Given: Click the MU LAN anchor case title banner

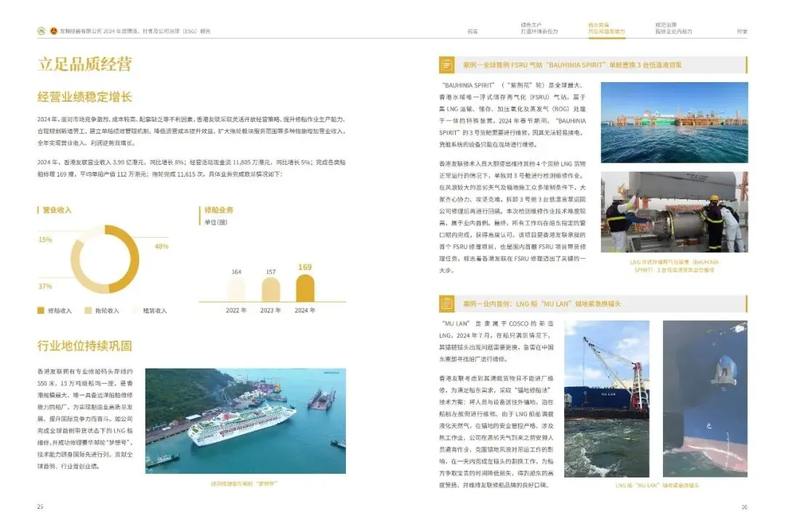Looking at the screenshot, I should click(593, 304).
